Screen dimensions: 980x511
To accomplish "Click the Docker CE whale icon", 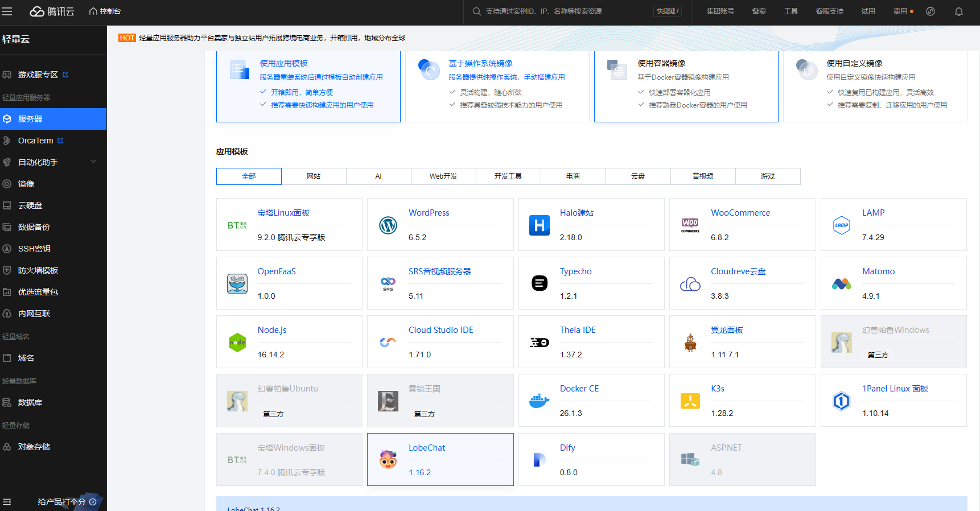I will click(540, 401).
